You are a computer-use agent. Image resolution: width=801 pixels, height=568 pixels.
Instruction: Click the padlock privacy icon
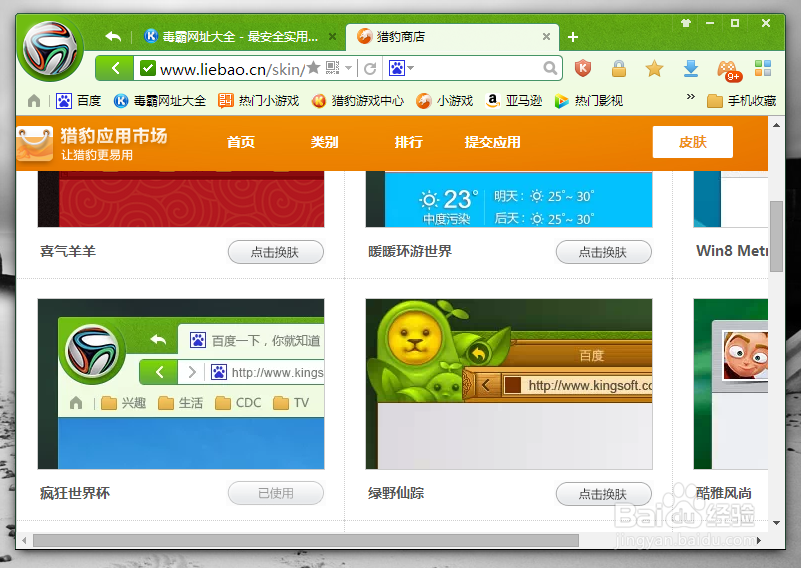click(x=619, y=68)
